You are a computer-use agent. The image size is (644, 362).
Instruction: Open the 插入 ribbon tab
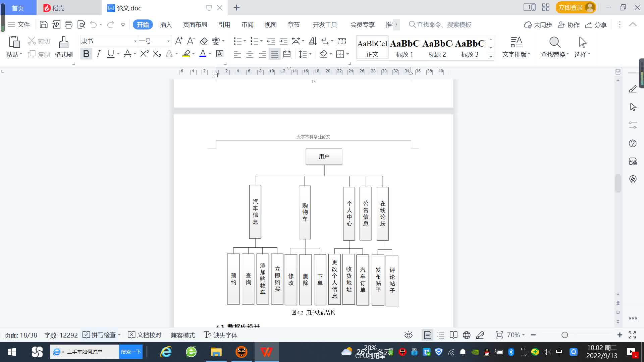166,24
